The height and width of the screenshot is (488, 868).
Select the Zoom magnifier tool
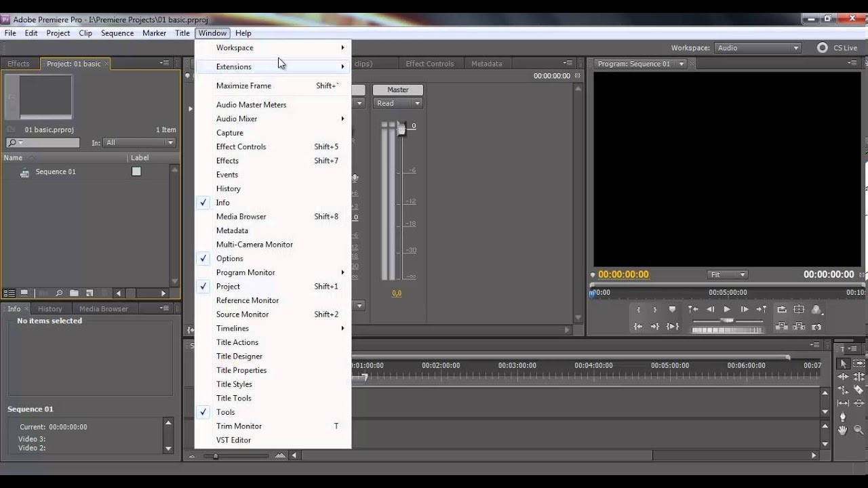tap(859, 430)
